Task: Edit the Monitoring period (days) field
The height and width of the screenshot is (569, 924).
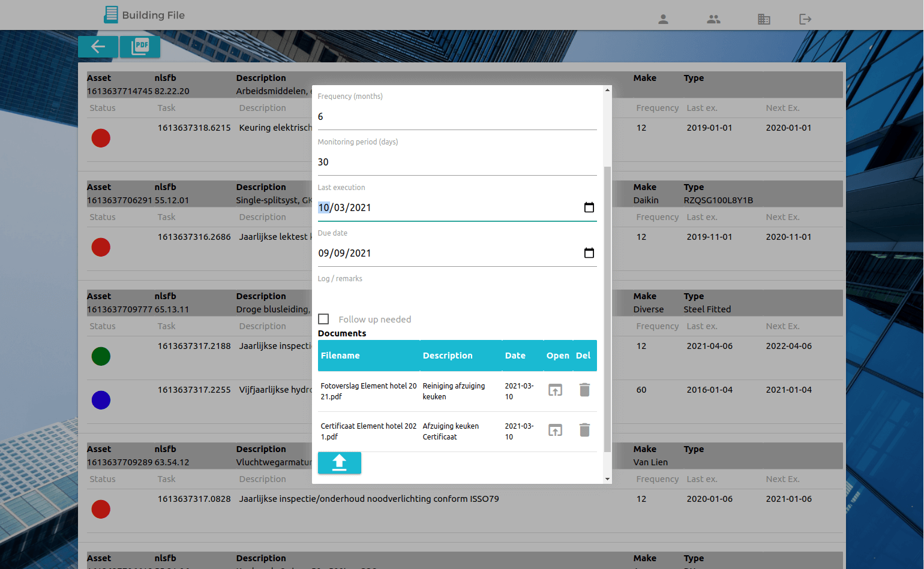Action: 457,162
